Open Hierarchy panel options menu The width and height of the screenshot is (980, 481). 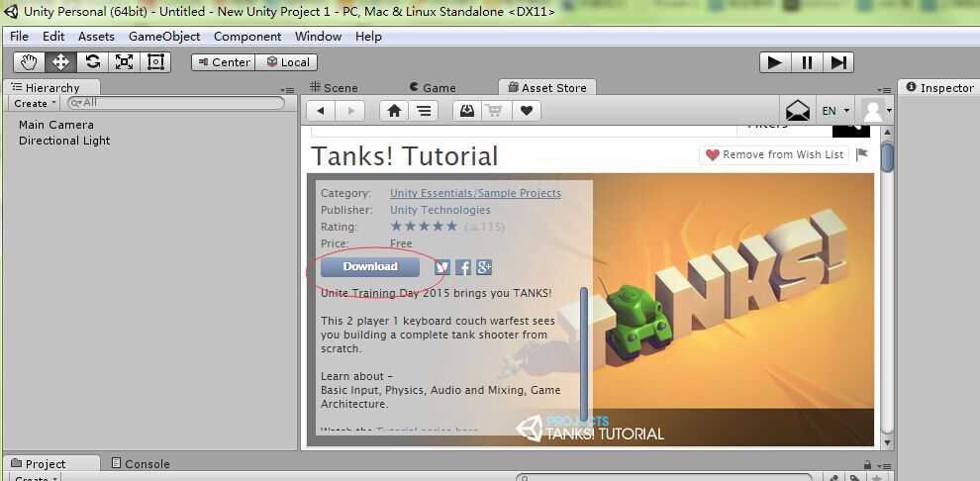click(x=287, y=90)
